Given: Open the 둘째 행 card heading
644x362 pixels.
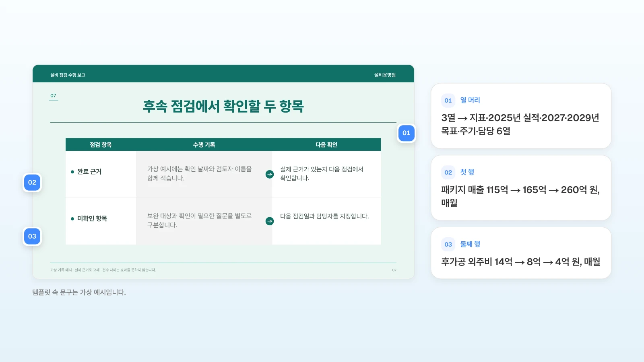Looking at the screenshot, I should (470, 244).
